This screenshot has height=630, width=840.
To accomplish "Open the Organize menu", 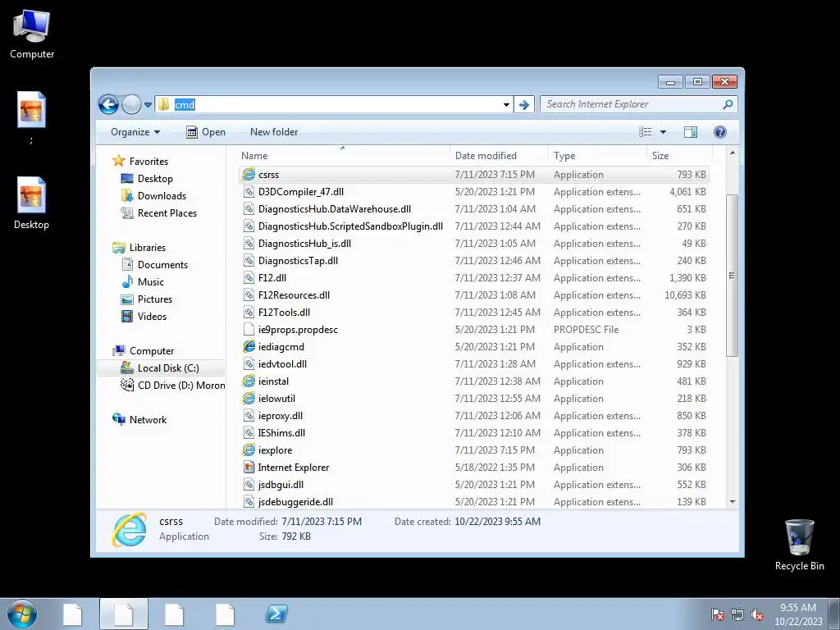I will pyautogui.click(x=135, y=132).
